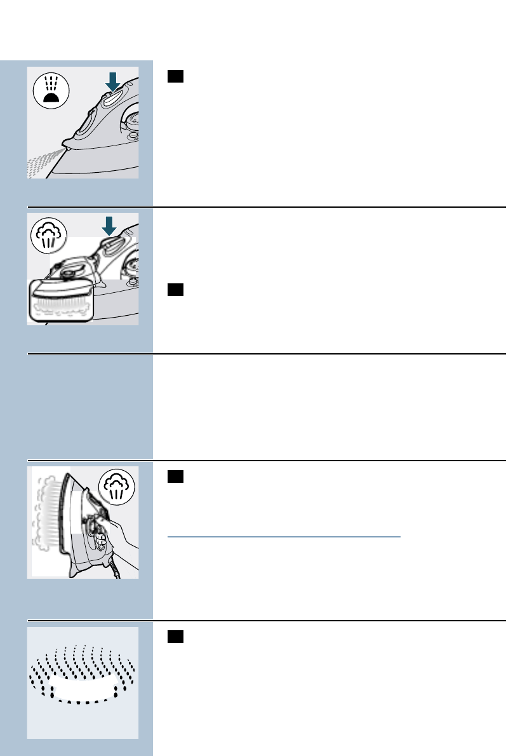Click the blue underline in the fourth section
Viewport: 532px width, 756px height.
point(284,537)
